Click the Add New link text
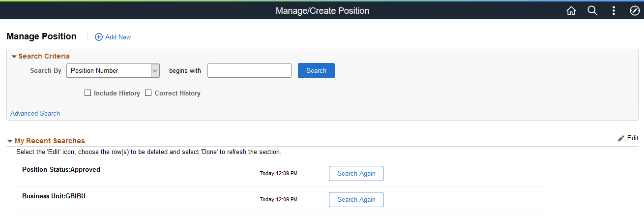This screenshot has height=218, width=644. [118, 37]
